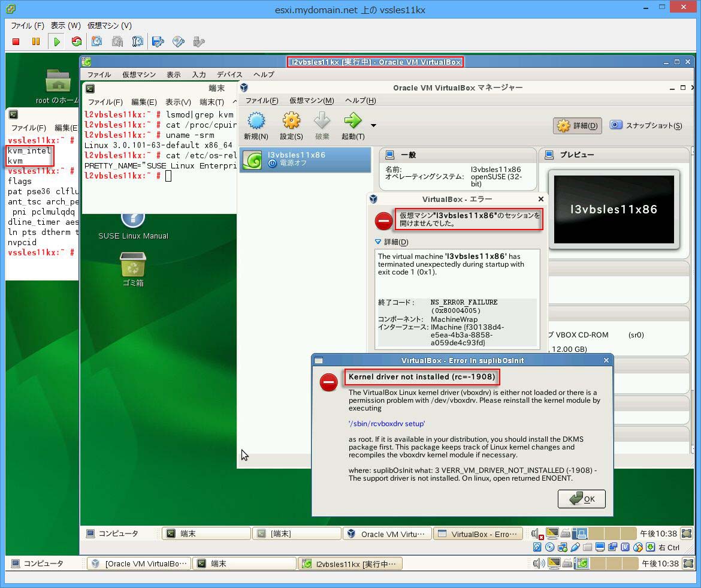Open 表示(V) menu in inner terminal
Image resolution: width=701 pixels, height=588 pixels.
point(178,102)
